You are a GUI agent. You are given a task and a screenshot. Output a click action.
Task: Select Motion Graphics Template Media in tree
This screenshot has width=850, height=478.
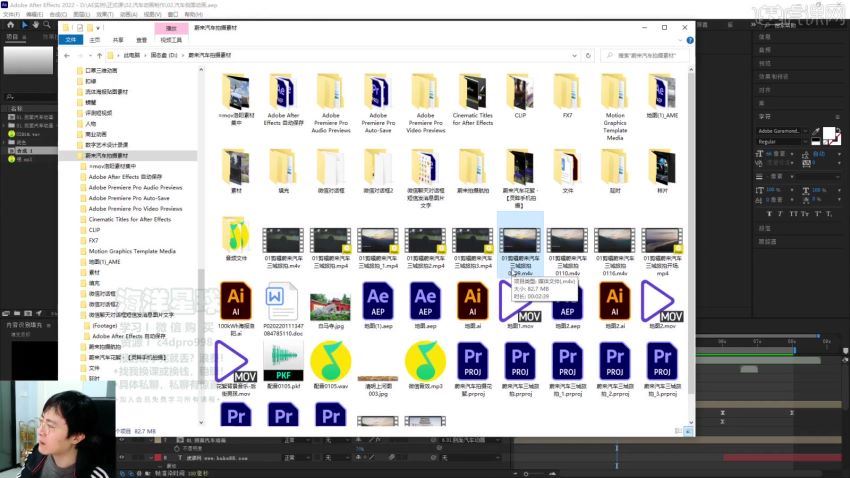[132, 251]
